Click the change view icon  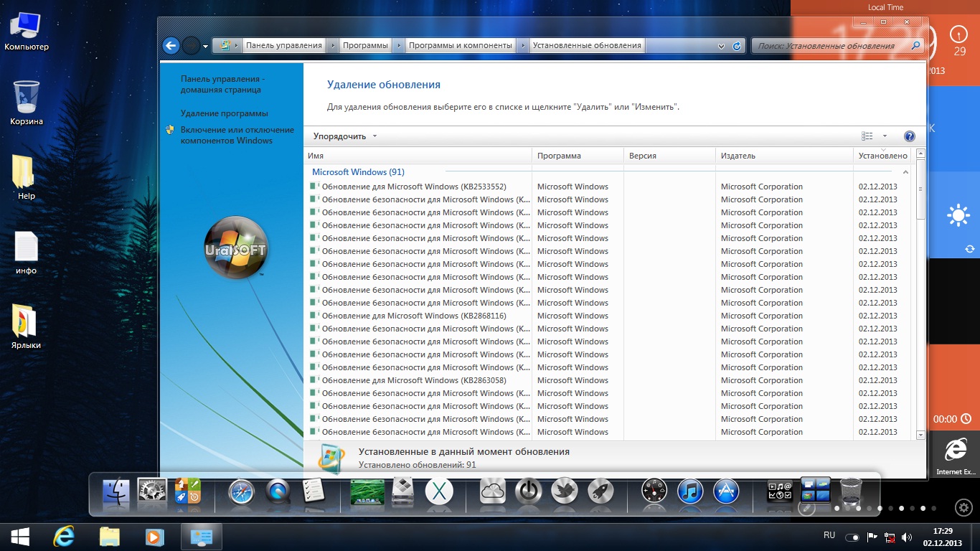coord(867,136)
